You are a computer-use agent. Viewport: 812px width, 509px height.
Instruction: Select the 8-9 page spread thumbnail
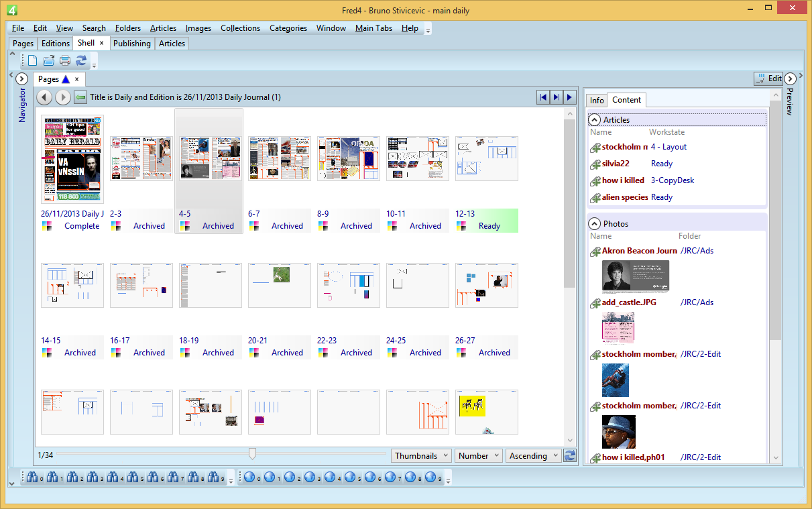(x=349, y=158)
